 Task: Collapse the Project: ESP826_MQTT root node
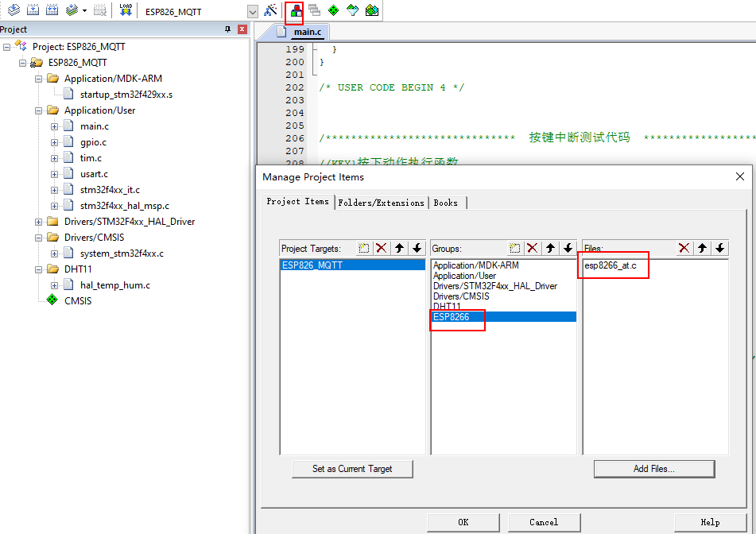pyautogui.click(x=6, y=47)
